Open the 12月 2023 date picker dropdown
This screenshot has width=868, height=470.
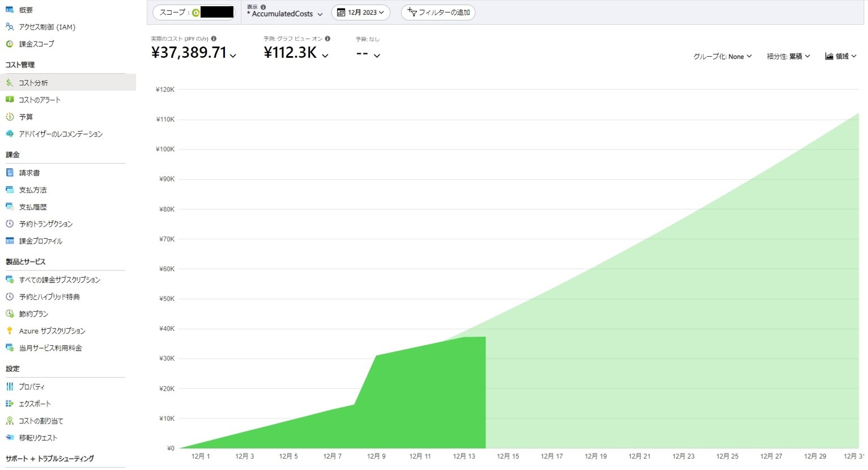[x=360, y=12]
